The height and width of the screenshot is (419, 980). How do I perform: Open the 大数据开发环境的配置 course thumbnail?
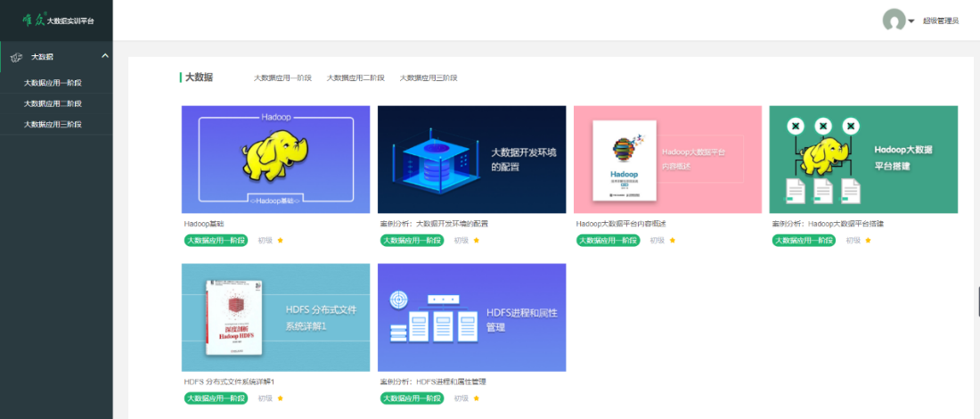point(472,160)
